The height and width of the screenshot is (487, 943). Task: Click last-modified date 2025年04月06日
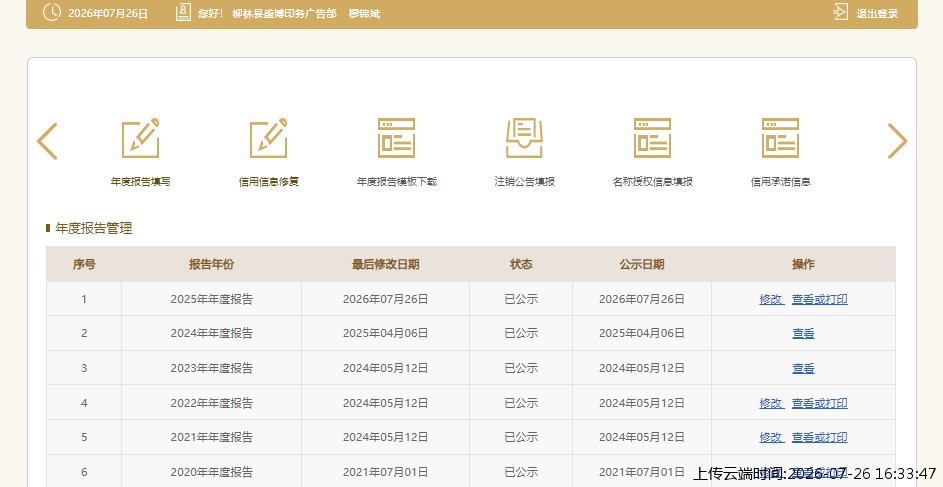[385, 333]
